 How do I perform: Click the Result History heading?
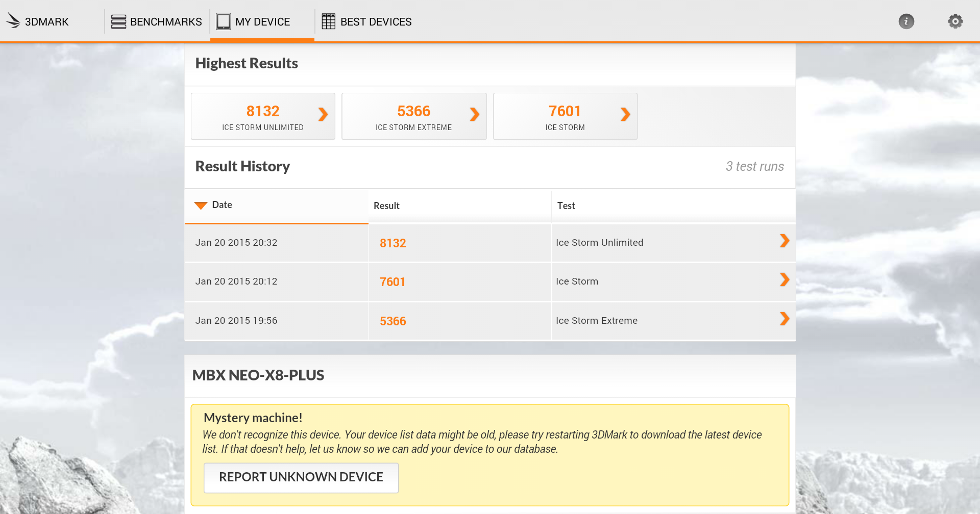[242, 166]
